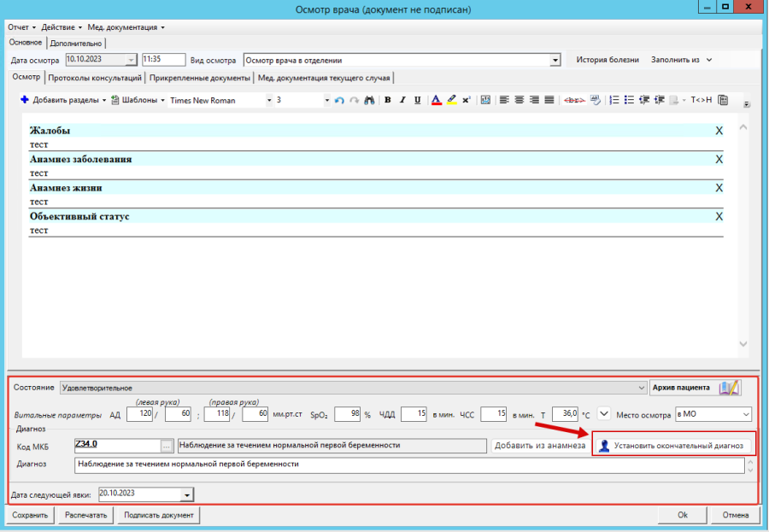769x532 pixels.
Task: Switch to Протоколы консультаций tab
Action: click(95, 78)
